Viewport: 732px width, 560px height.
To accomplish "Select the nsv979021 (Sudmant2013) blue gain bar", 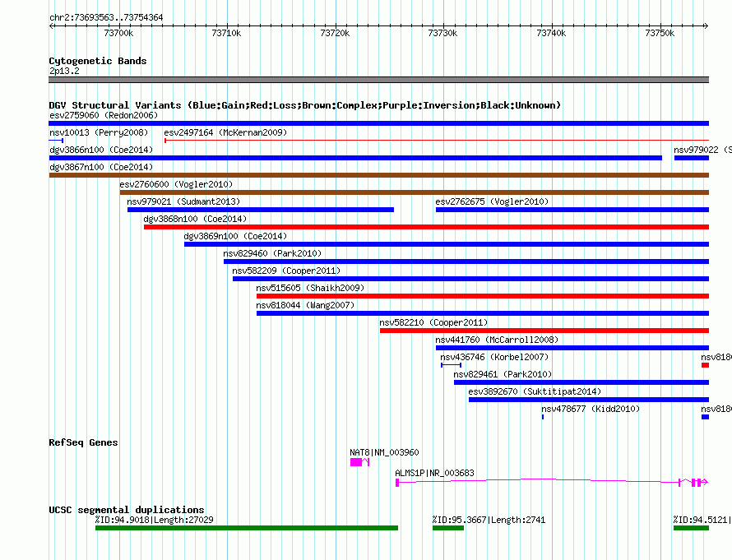I will (260, 210).
